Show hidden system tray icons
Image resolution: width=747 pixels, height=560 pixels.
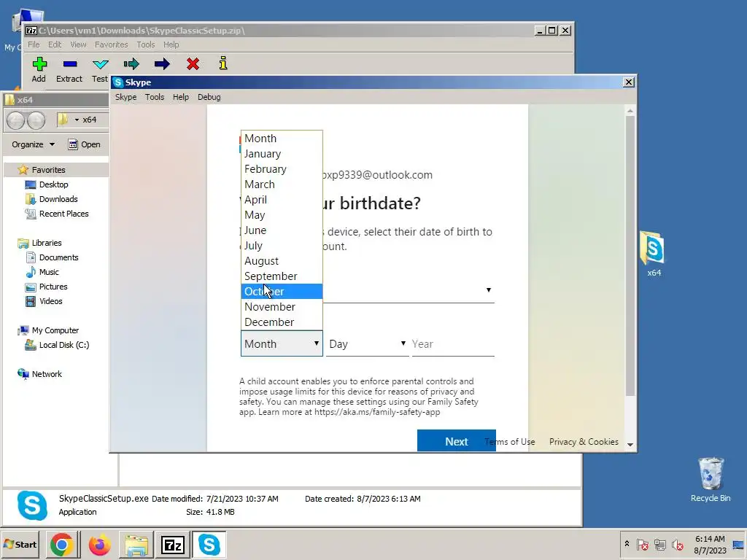(627, 544)
